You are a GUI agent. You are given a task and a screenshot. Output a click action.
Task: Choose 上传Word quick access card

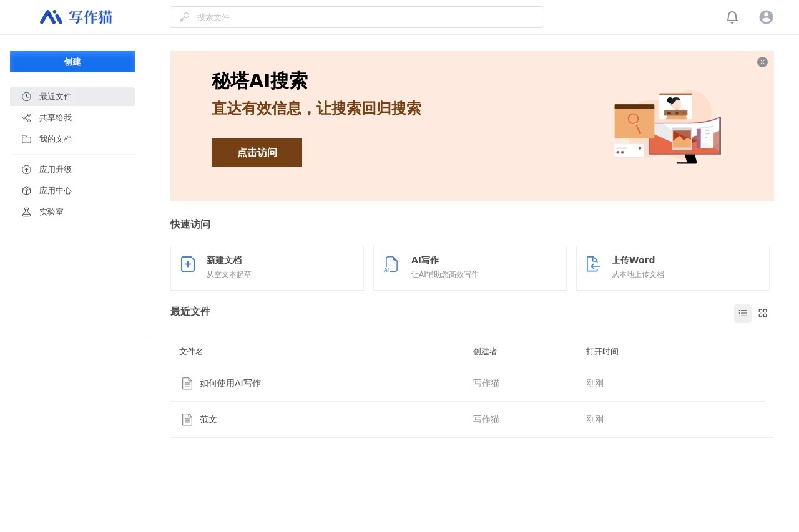pyautogui.click(x=673, y=268)
